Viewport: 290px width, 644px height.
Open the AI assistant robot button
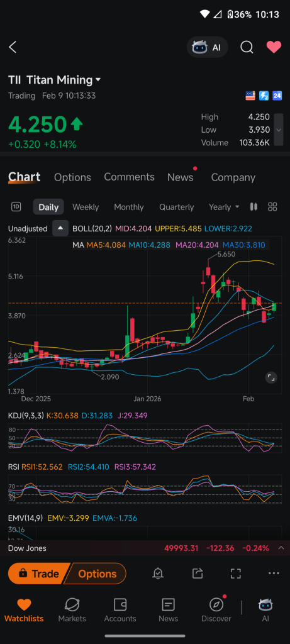pyautogui.click(x=207, y=47)
